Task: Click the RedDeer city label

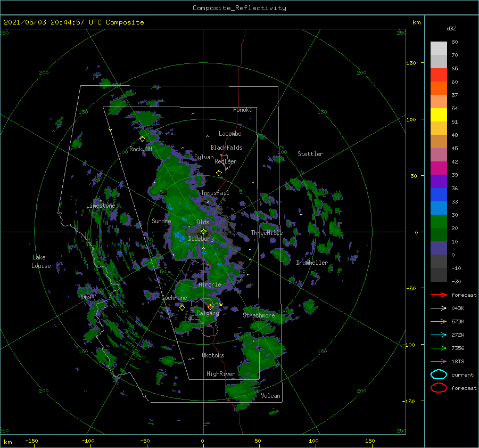Action: tap(226, 161)
